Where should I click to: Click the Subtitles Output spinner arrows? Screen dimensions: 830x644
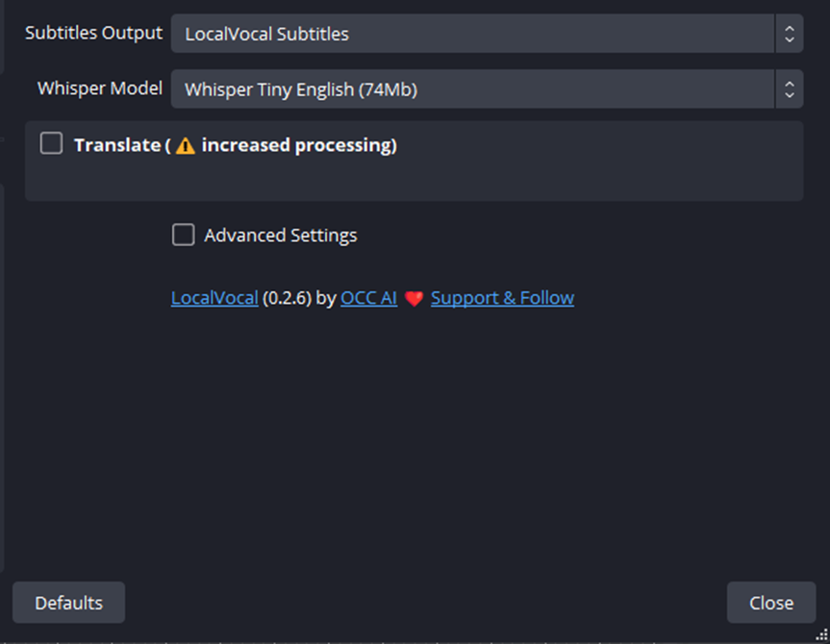[x=790, y=34]
